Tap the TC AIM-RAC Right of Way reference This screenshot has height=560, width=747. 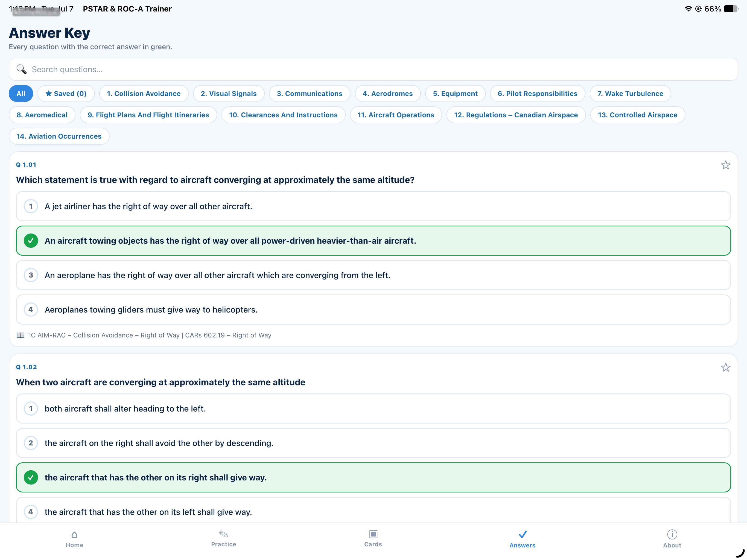(x=149, y=335)
